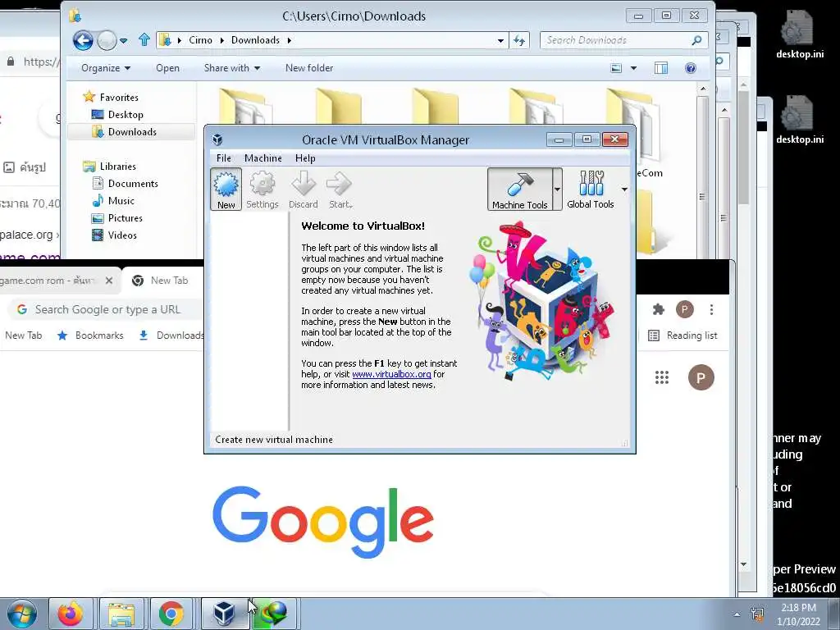Open the Reading list in Chrome
This screenshot has width=840, height=630.
(x=682, y=336)
